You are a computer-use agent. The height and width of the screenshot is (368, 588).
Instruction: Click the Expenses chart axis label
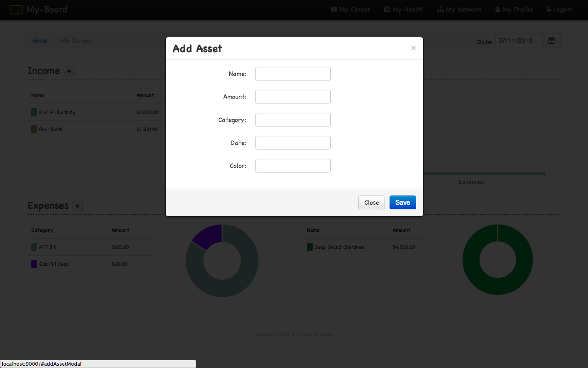(471, 182)
